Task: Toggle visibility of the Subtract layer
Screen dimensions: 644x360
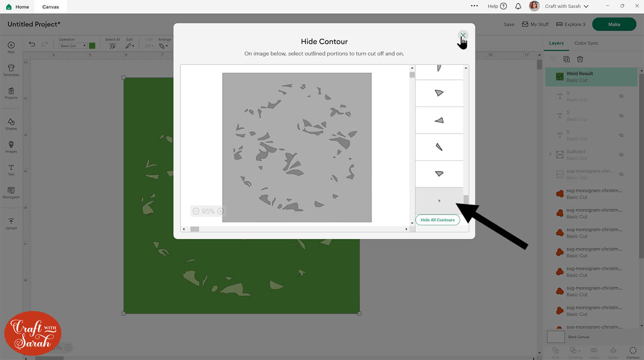Action: click(621, 155)
